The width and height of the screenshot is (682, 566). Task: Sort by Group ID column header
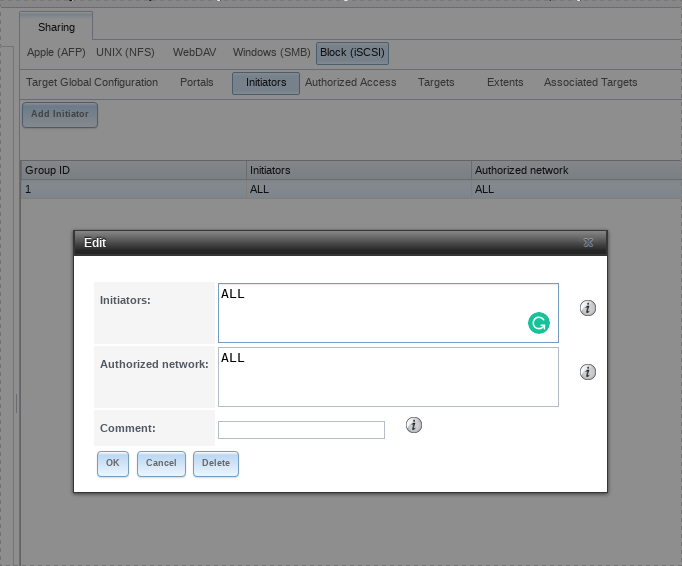[134, 170]
